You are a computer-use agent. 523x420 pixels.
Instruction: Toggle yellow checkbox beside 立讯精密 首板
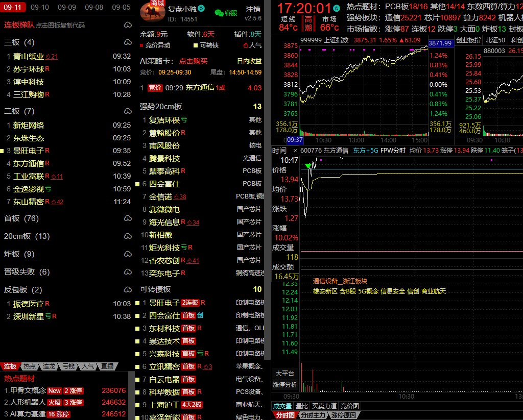click(x=137, y=366)
